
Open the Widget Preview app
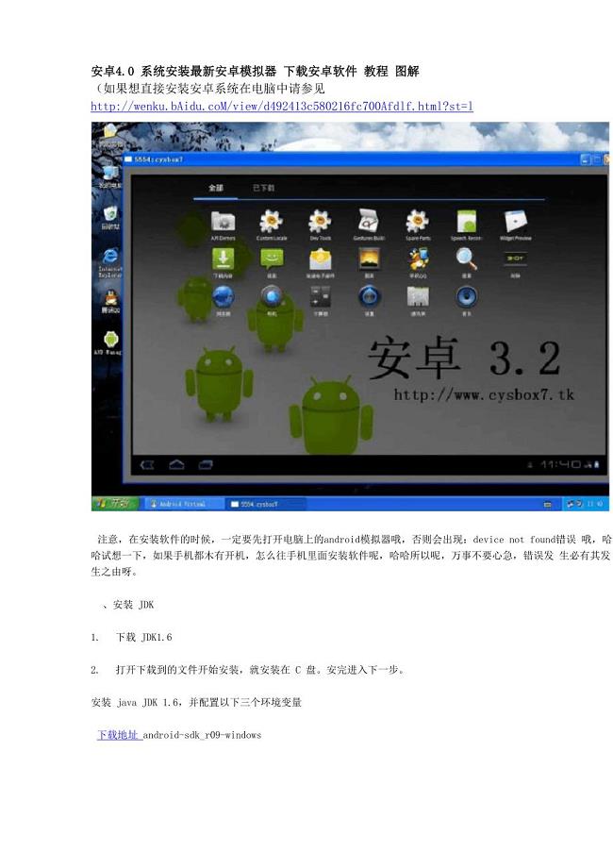(x=515, y=223)
